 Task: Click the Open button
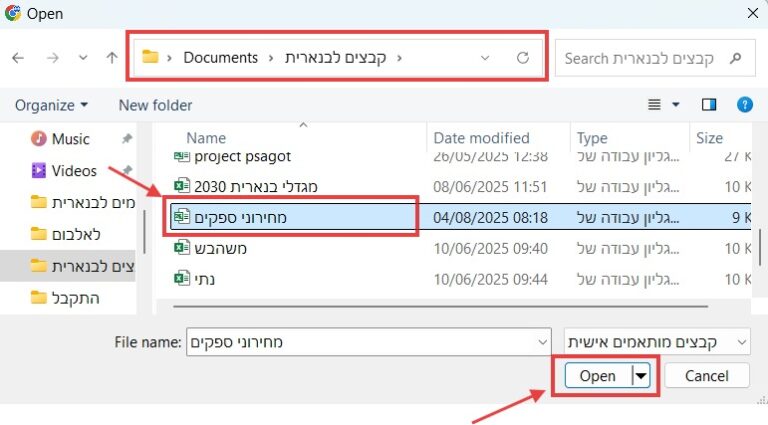(597, 375)
